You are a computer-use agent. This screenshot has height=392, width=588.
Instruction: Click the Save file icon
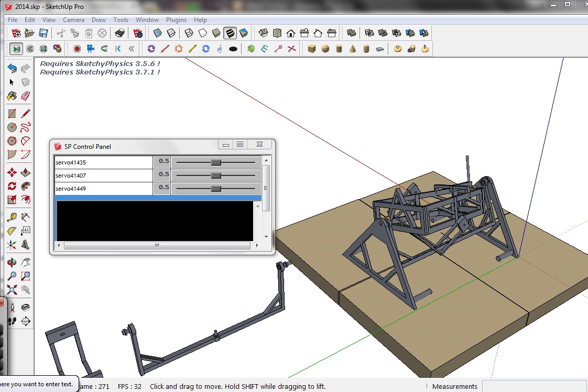[x=43, y=33]
